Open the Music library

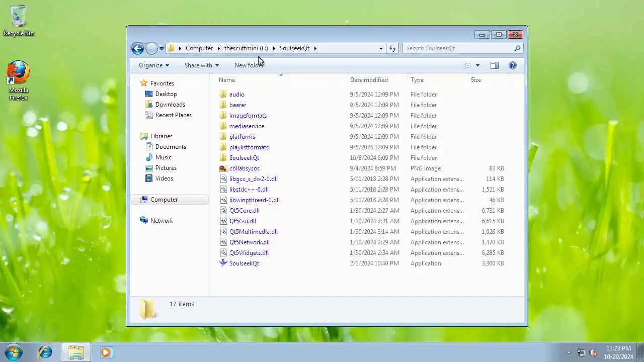[164, 157]
